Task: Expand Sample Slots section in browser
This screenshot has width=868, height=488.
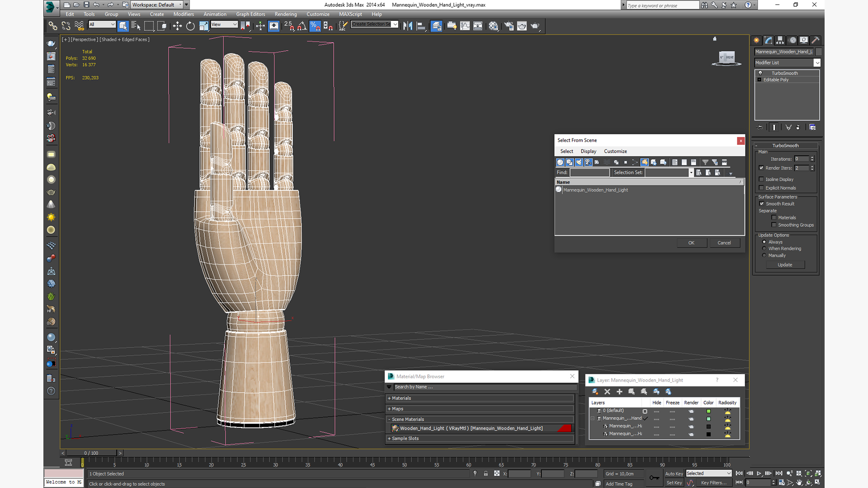Action: pyautogui.click(x=389, y=438)
